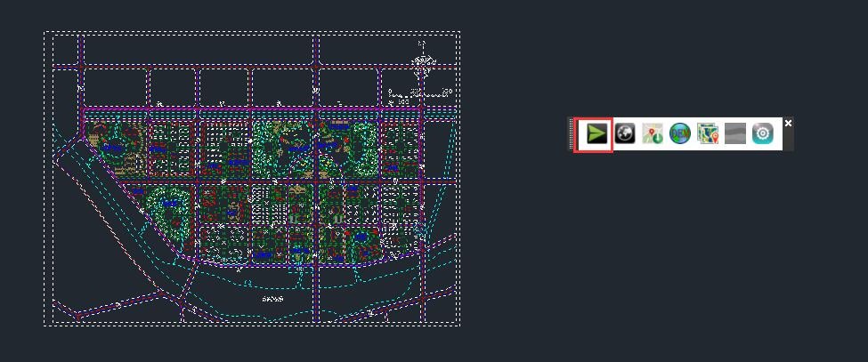Click the top-left magenta road intersection
The height and width of the screenshot is (362, 868).
click(x=81, y=66)
